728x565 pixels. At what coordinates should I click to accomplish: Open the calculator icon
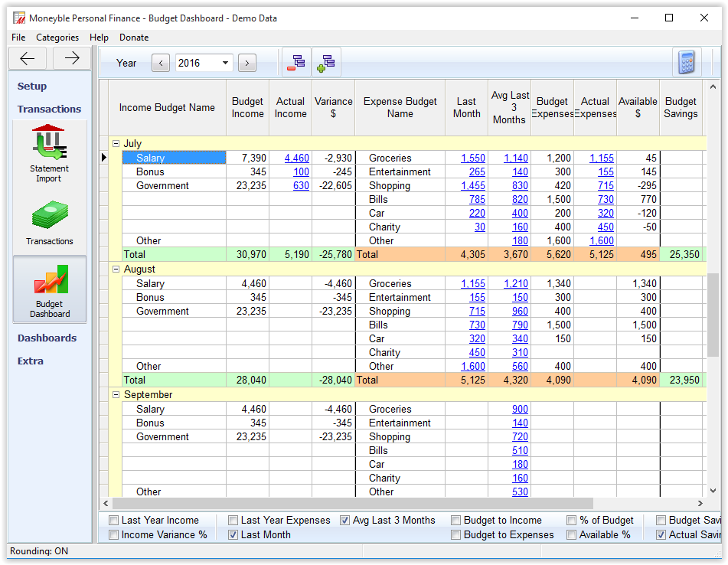[x=687, y=63]
